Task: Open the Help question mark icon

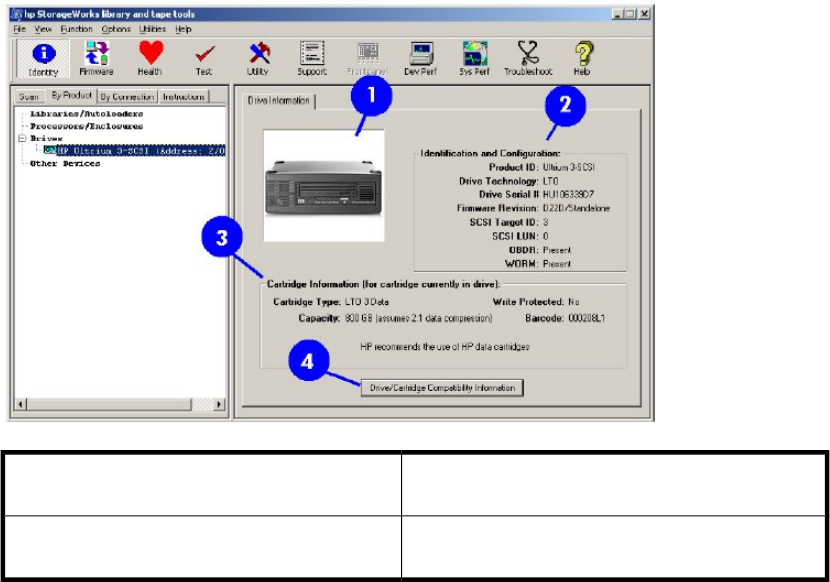Action: pyautogui.click(x=582, y=59)
